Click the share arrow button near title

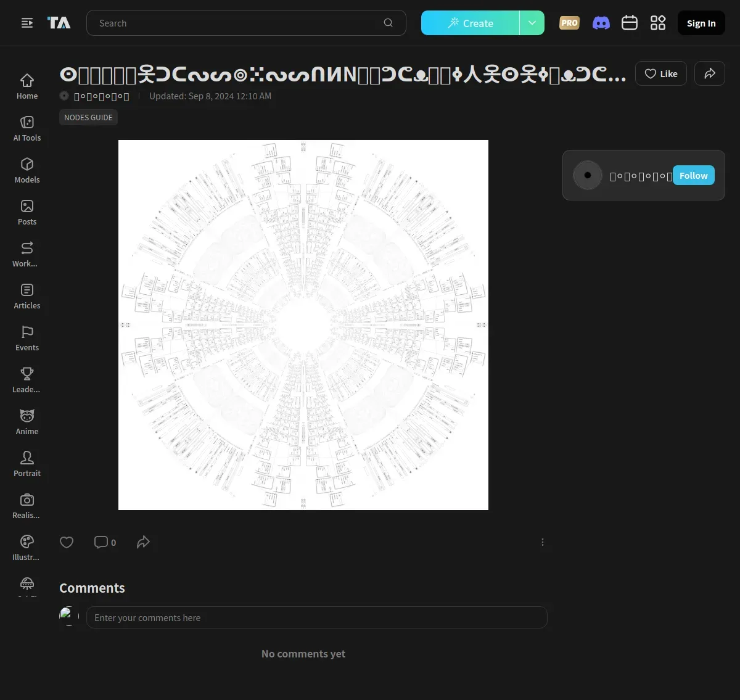pos(710,73)
